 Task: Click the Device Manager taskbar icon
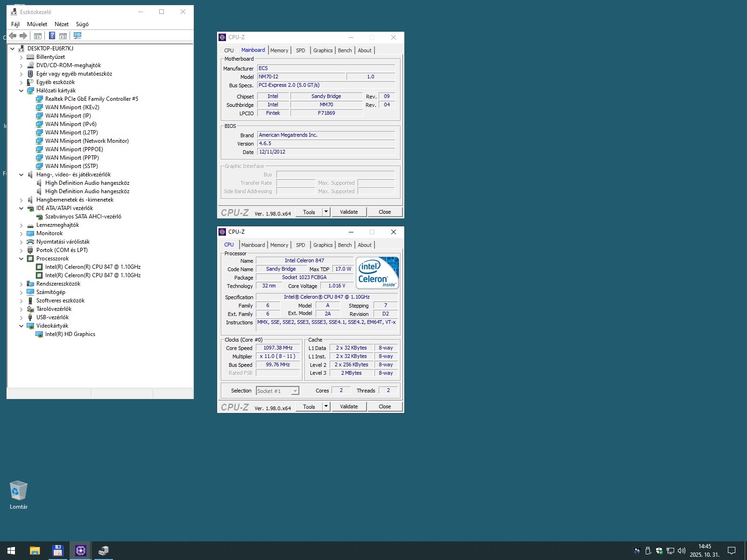(104, 551)
